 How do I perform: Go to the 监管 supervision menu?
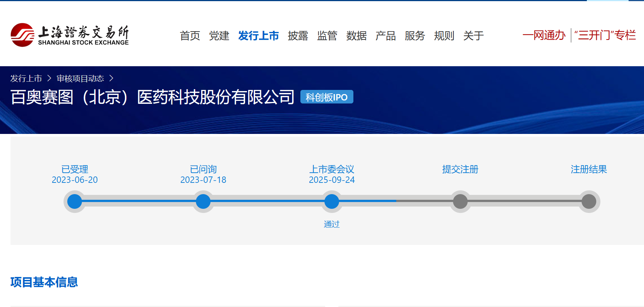327,36
